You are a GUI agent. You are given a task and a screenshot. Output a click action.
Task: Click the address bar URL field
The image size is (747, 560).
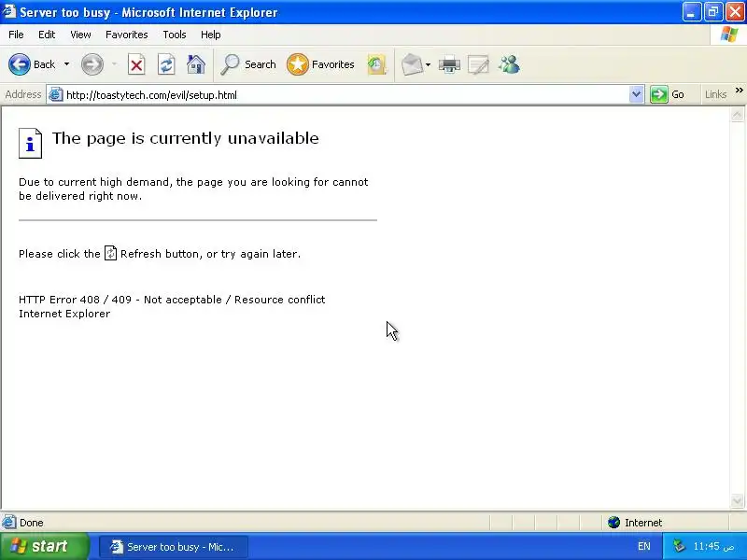(346, 95)
